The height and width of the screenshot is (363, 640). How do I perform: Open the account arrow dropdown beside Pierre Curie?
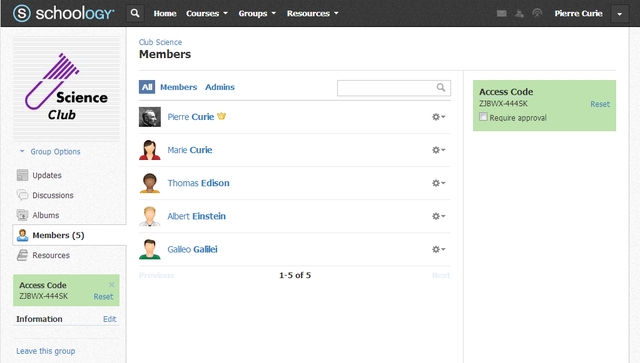619,14
